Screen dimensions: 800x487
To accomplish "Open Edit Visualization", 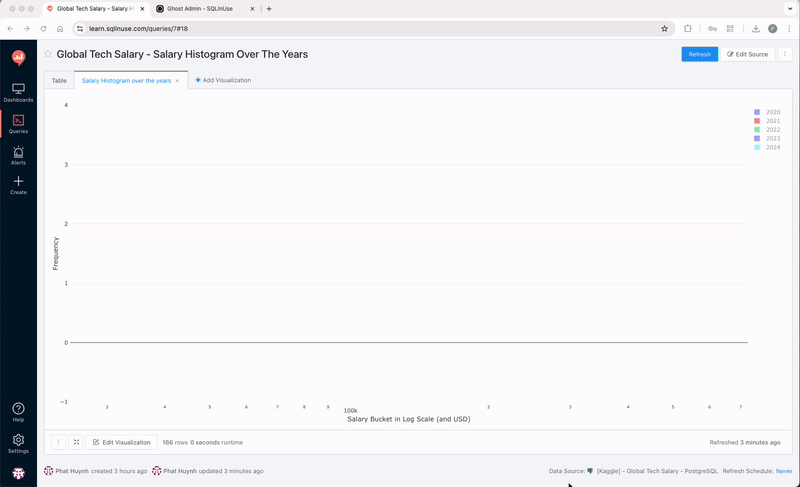I will point(121,442).
